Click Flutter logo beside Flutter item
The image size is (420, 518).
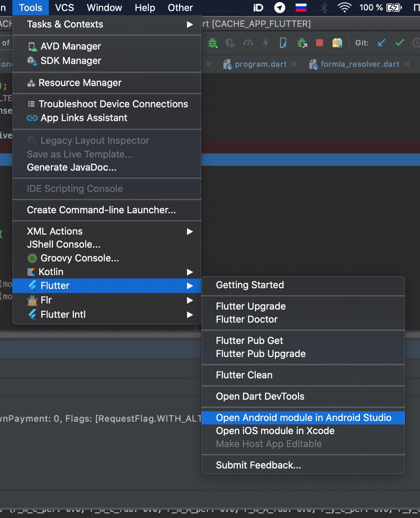(x=32, y=286)
